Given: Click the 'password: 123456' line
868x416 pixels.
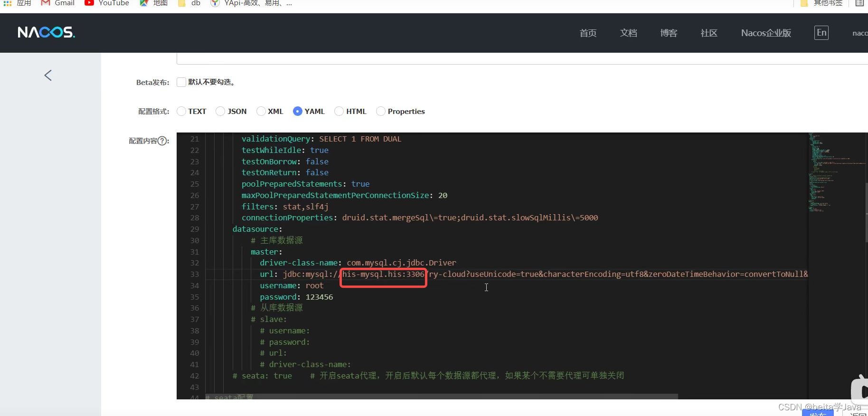Looking at the screenshot, I should click(x=296, y=297).
